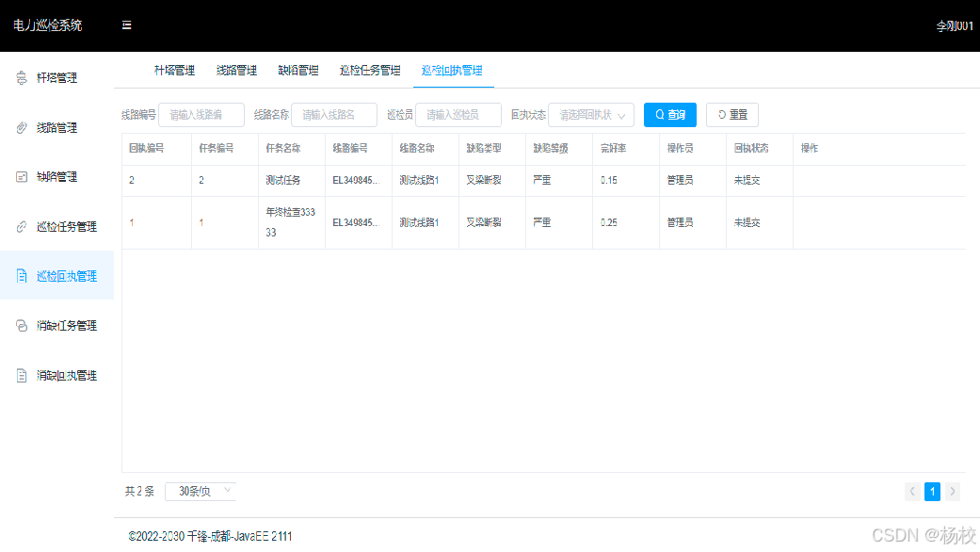The width and height of the screenshot is (980, 552).
Task: Go to next page with right arrow
Action: coord(952,492)
